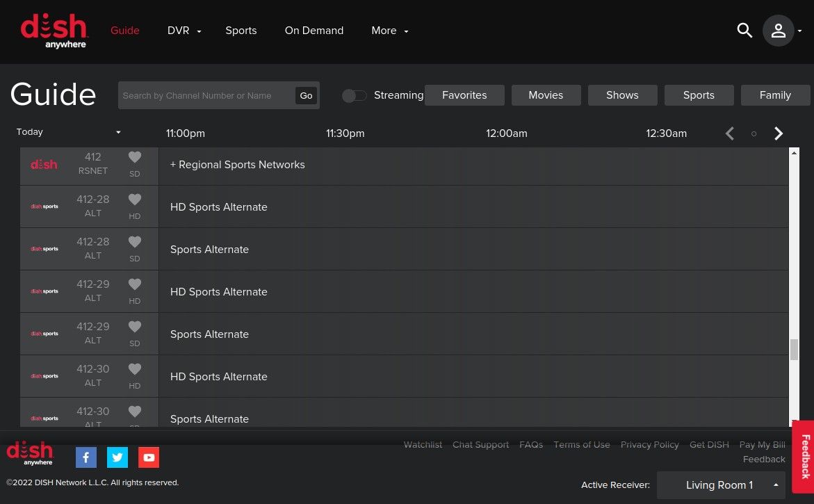Click the channel search input field
This screenshot has width=814, height=504.
point(206,95)
